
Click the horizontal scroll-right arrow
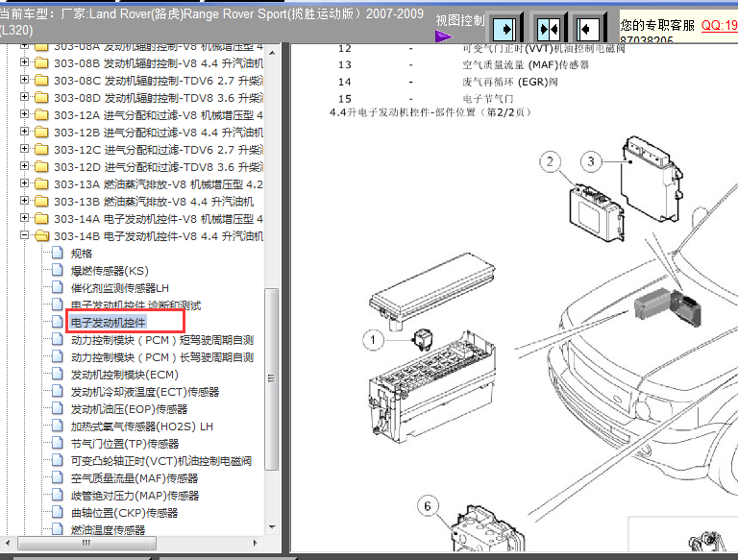[255, 543]
